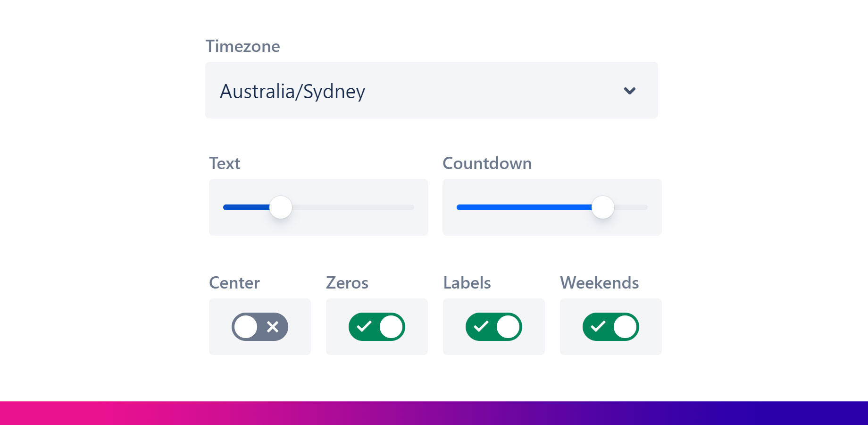Click the Text slider handle

pyautogui.click(x=281, y=207)
